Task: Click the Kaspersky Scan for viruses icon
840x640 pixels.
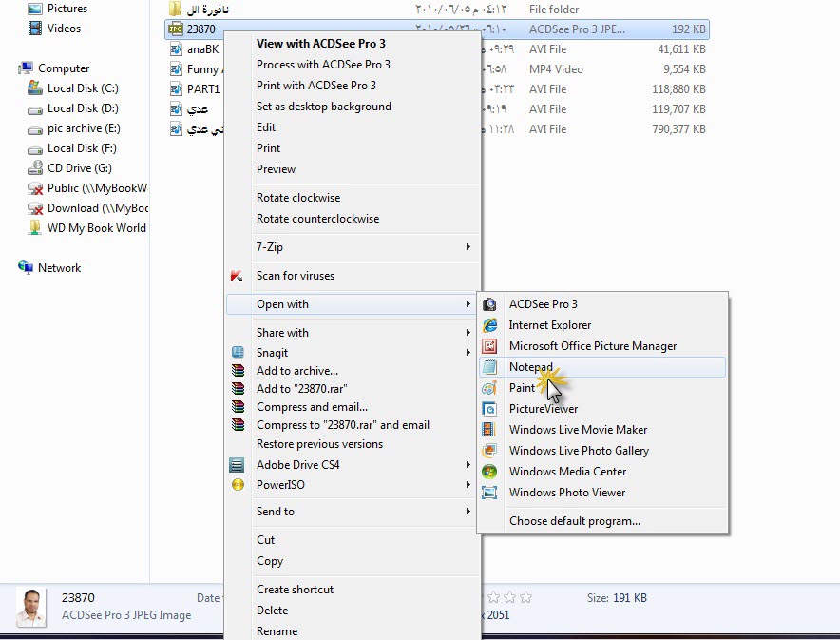Action: (238, 276)
